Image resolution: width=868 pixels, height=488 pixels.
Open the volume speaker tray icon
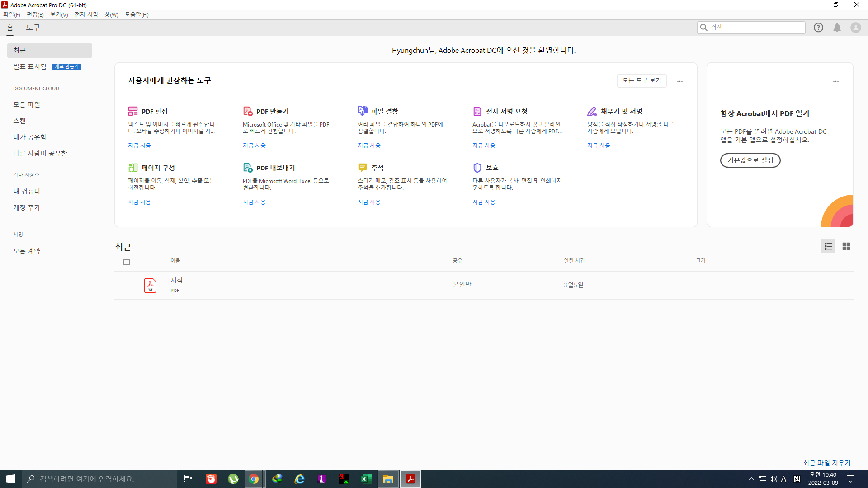coord(774,479)
